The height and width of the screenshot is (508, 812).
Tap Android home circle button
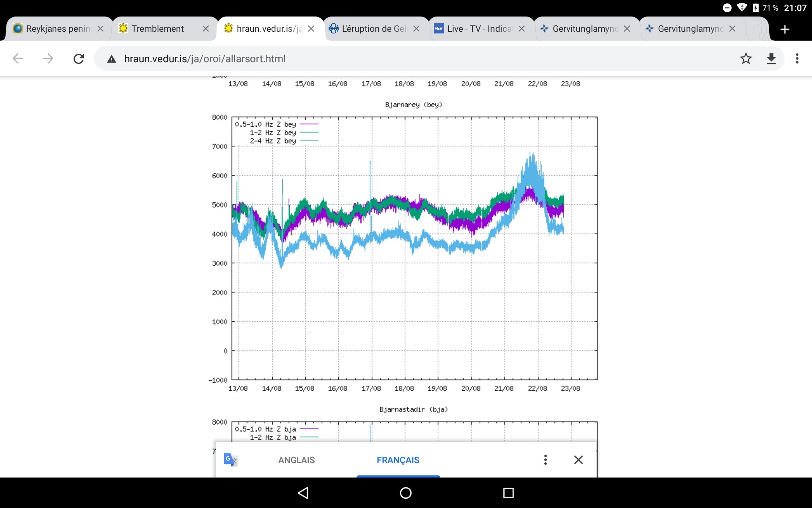[x=406, y=493]
